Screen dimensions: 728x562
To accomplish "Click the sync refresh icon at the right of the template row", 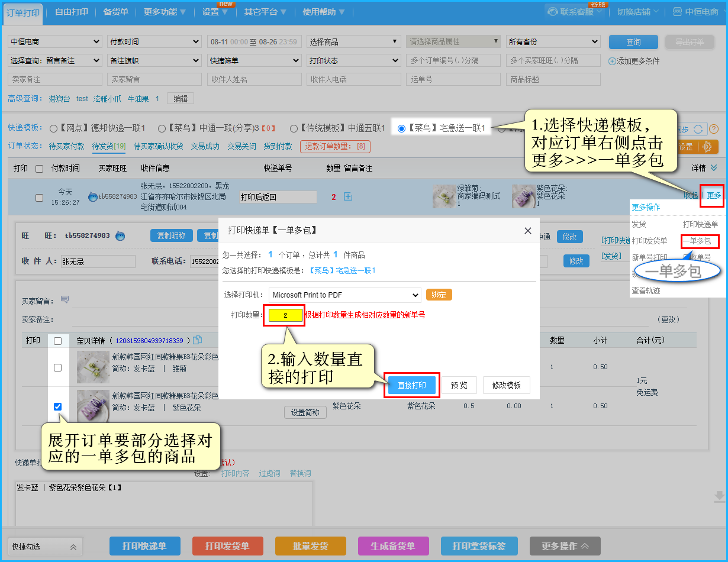I will coord(700,129).
